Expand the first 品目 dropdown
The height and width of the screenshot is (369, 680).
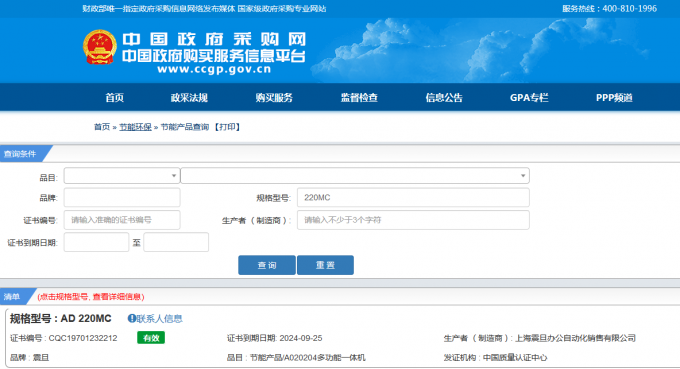122,176
